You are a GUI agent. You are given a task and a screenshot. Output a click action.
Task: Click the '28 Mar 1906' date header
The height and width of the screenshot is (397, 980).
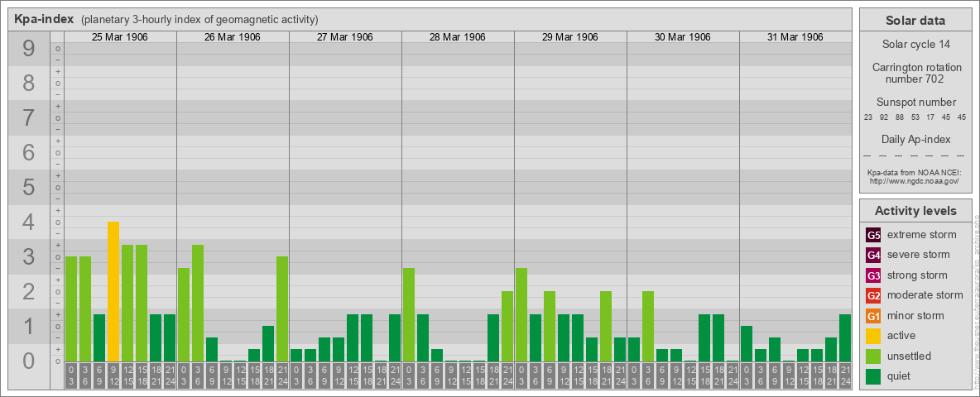pos(458,37)
